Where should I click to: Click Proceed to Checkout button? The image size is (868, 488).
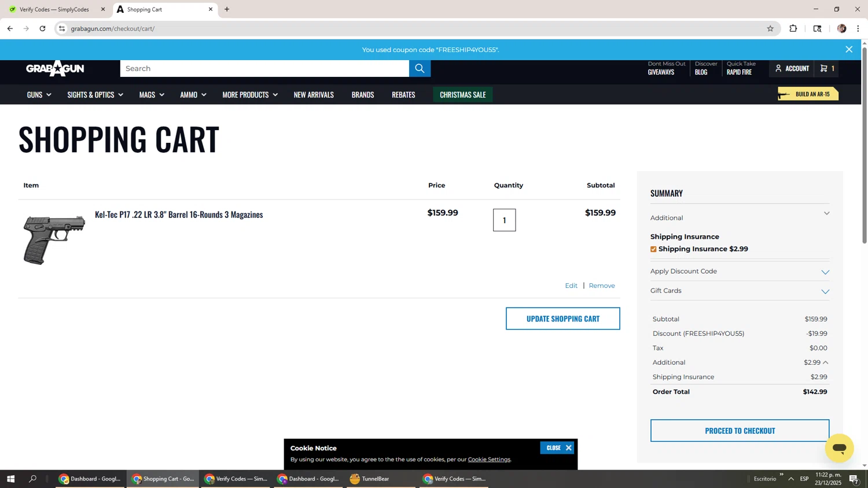(740, 431)
